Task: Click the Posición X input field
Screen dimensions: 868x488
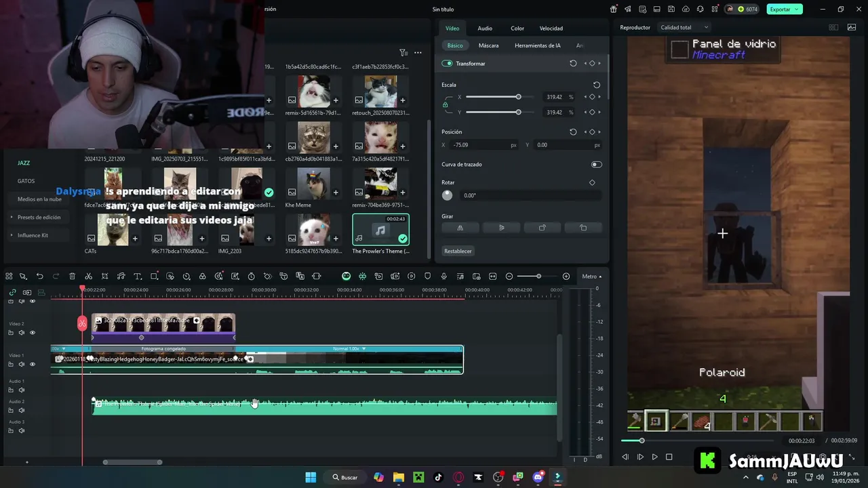Action: pyautogui.click(x=485, y=145)
